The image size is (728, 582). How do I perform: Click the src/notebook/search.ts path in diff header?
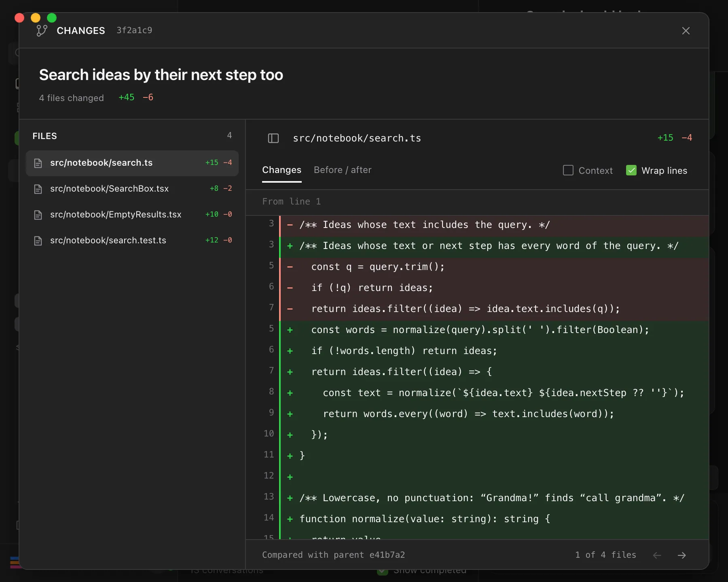point(357,138)
